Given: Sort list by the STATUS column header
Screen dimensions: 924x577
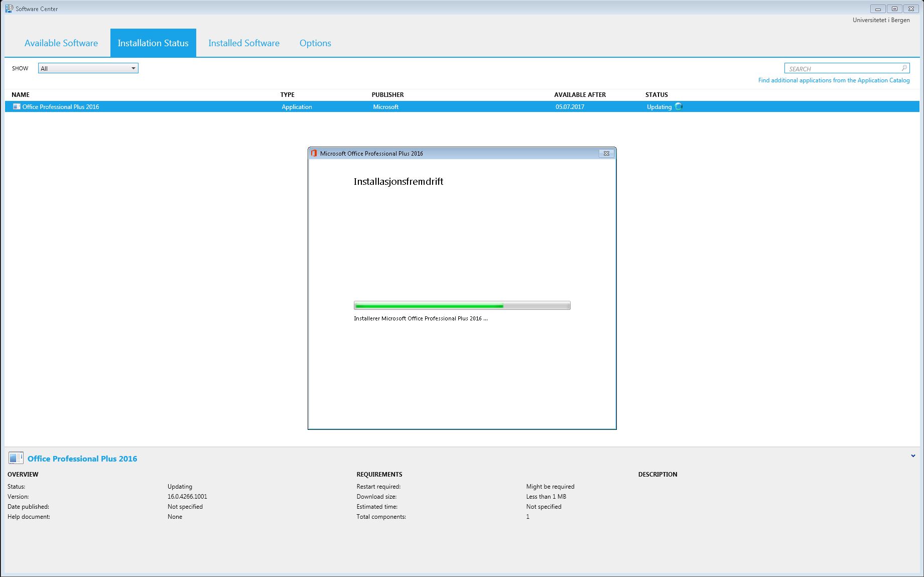Looking at the screenshot, I should click(656, 94).
